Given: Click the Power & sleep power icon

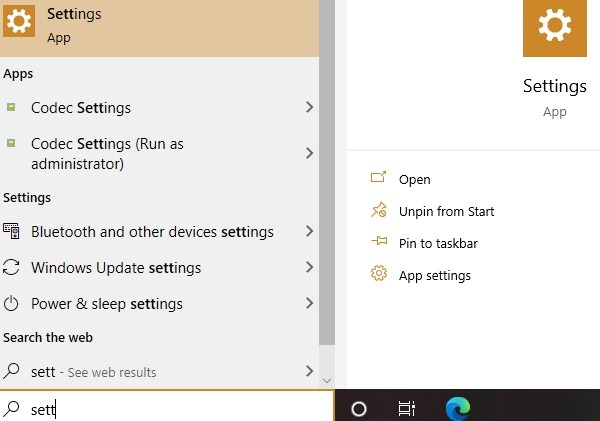Looking at the screenshot, I should click(x=11, y=303).
